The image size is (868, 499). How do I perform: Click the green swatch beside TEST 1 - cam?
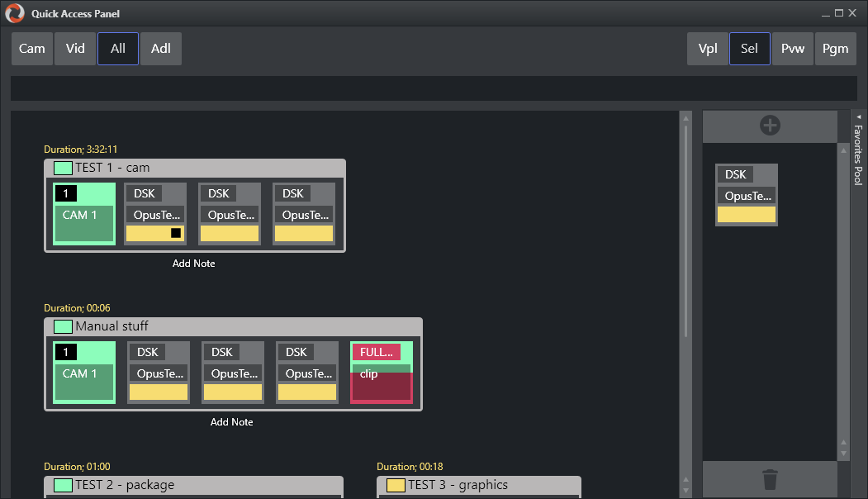coord(64,168)
